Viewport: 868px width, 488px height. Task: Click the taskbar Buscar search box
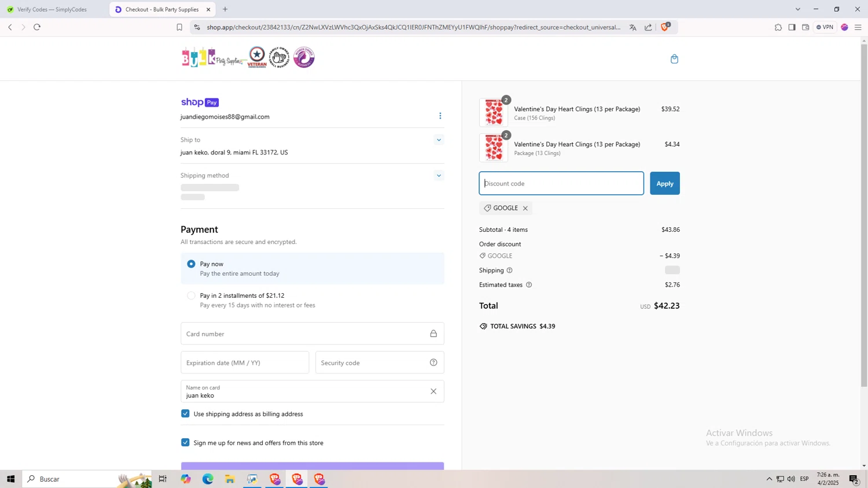87,479
